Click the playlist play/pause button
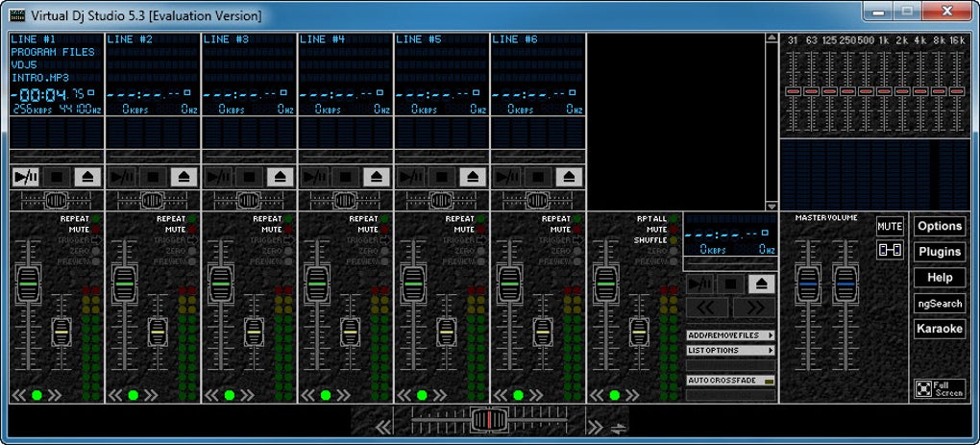980x445 pixels. tap(699, 284)
